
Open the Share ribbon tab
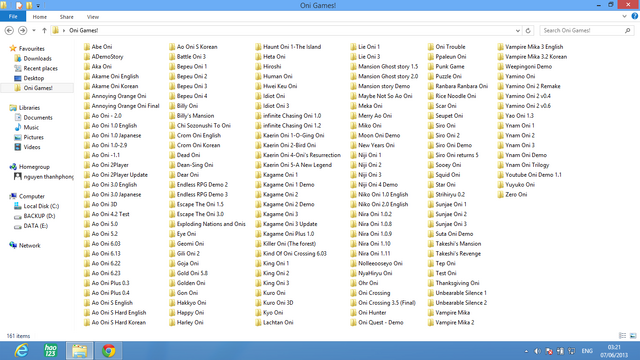coord(67,17)
